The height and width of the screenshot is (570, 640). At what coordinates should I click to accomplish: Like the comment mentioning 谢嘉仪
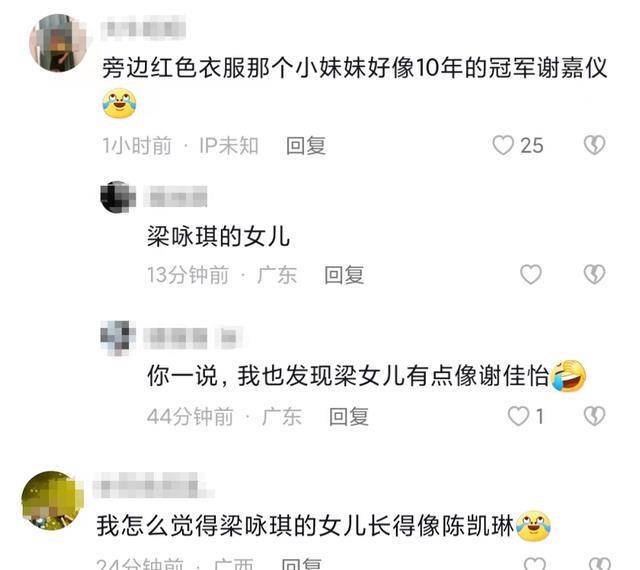point(503,145)
